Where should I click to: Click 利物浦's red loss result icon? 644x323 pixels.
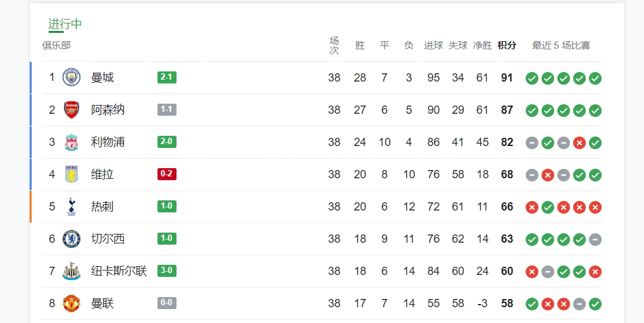(579, 143)
